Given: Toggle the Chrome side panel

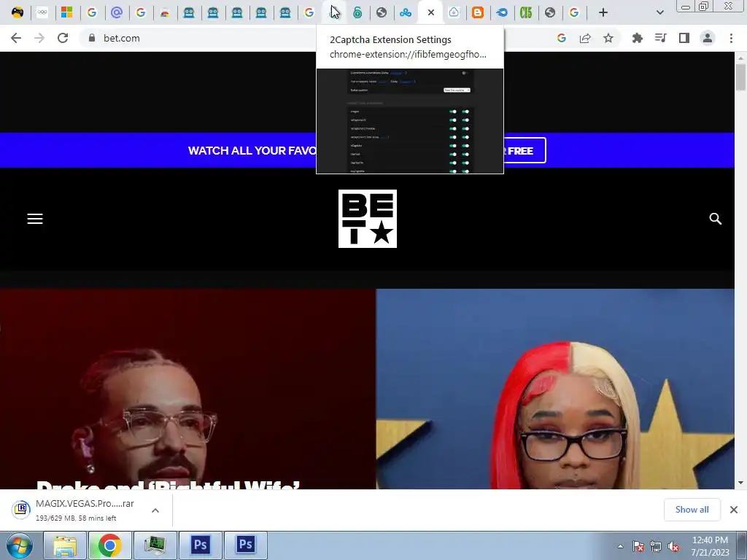Looking at the screenshot, I should pyautogui.click(x=684, y=38).
